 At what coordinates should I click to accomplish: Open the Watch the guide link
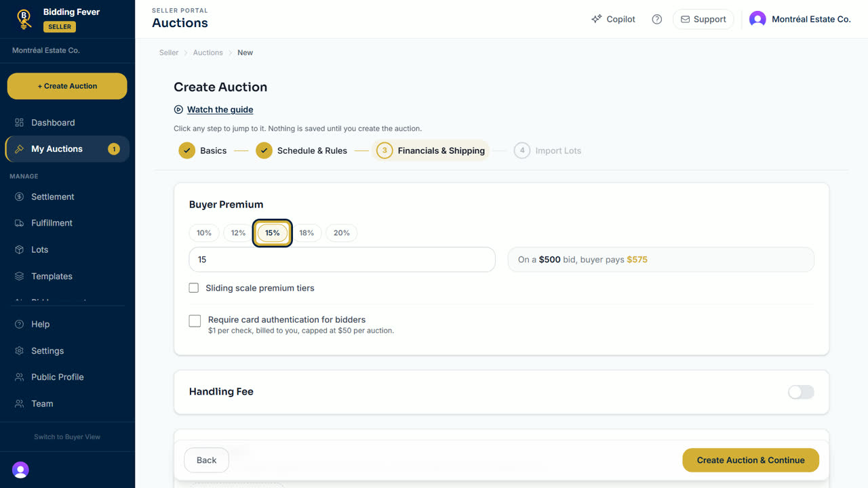220,109
